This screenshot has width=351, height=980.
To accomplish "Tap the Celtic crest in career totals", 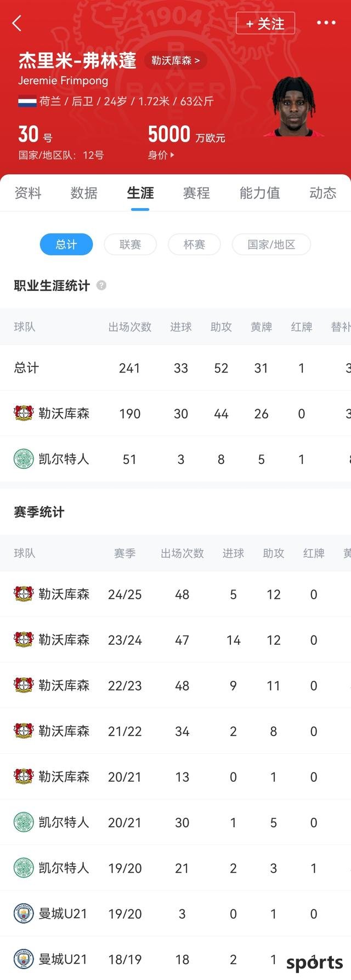I will [24, 459].
